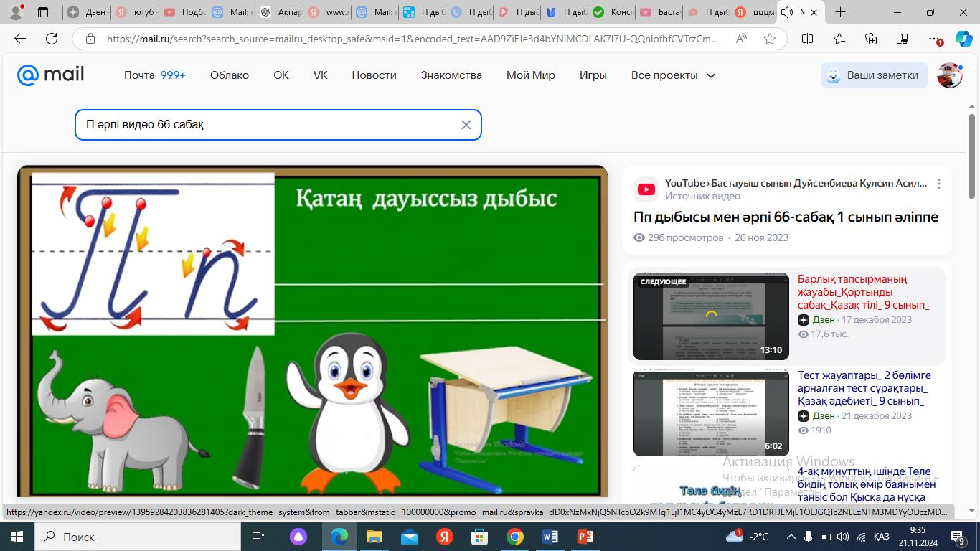Open Игры in the Mail.ru menu
Image resolution: width=980 pixels, height=551 pixels.
593,75
